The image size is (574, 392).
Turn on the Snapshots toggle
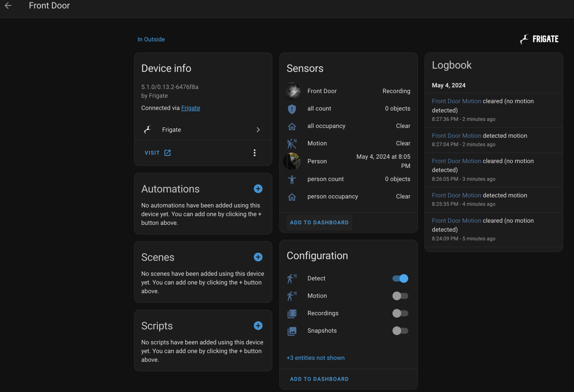400,331
